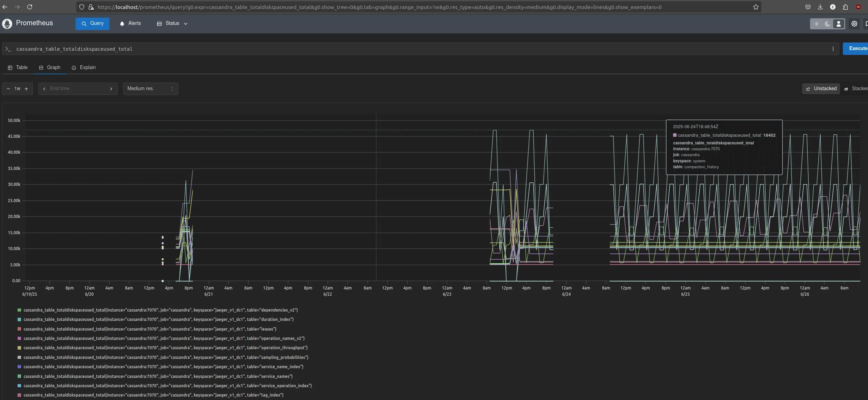Open the browser downloads panel
The image size is (868, 400).
(x=820, y=7)
